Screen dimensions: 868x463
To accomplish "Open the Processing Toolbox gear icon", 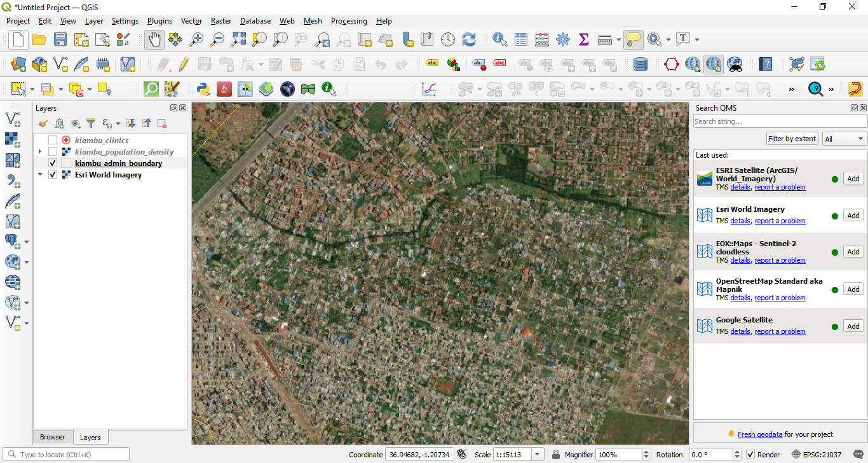I will (563, 39).
